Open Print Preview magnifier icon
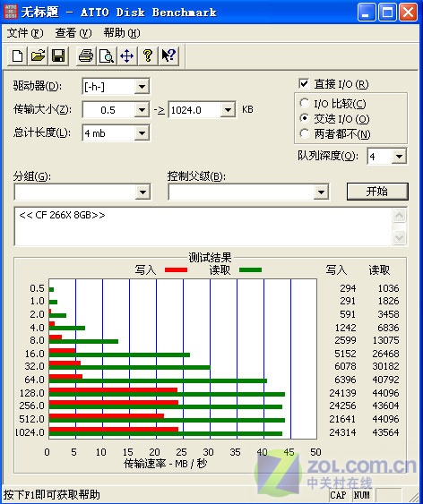Image resolution: width=423 pixels, height=504 pixels. (107, 56)
